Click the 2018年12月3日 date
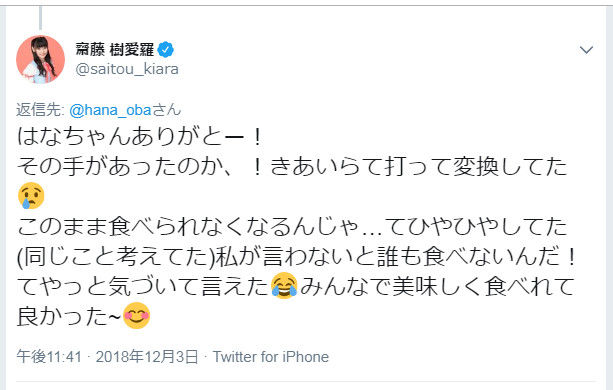This screenshot has height=390, width=613. tap(147, 356)
